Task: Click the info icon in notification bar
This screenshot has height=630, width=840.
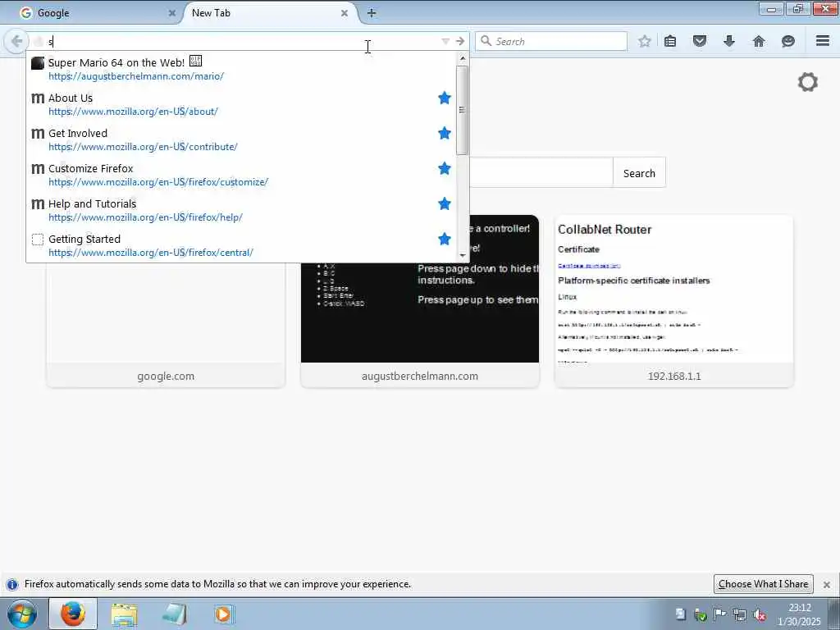Action: [x=11, y=584]
